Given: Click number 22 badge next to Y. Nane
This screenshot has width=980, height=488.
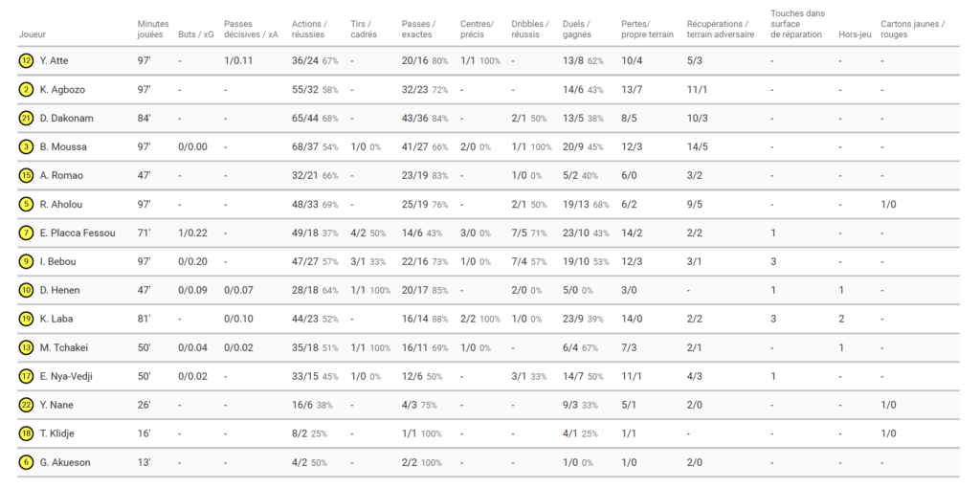Looking at the screenshot, I should [x=26, y=405].
